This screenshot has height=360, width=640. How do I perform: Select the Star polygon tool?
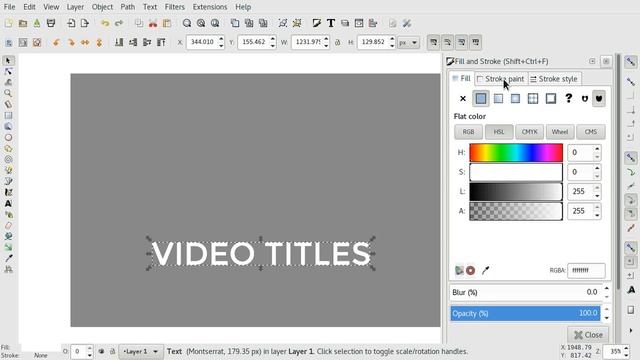pyautogui.click(x=8, y=149)
